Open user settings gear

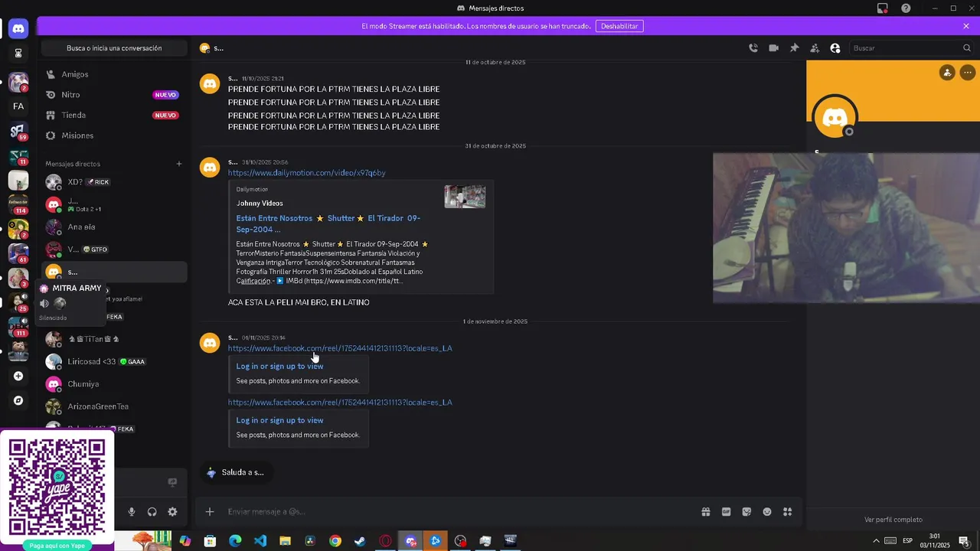pyautogui.click(x=172, y=512)
